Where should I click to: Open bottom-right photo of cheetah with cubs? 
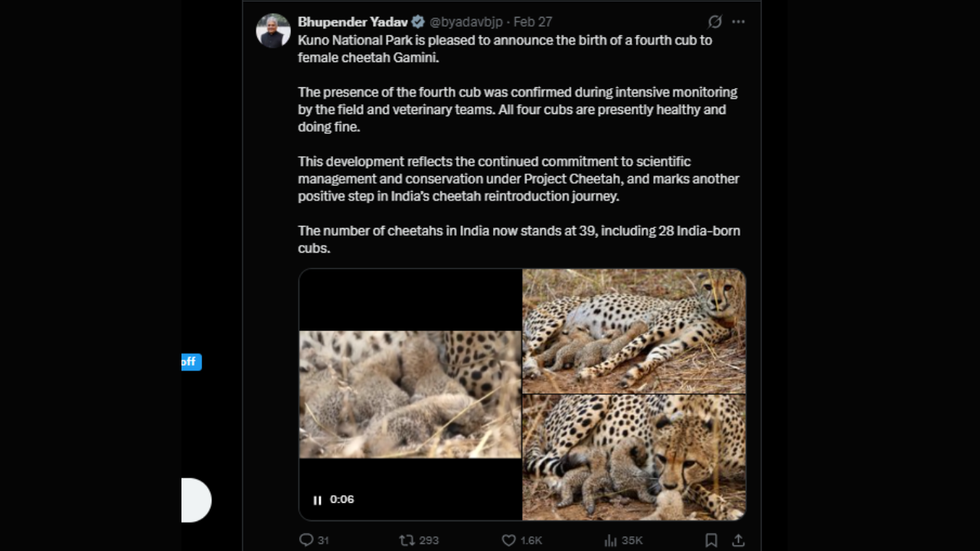click(634, 458)
